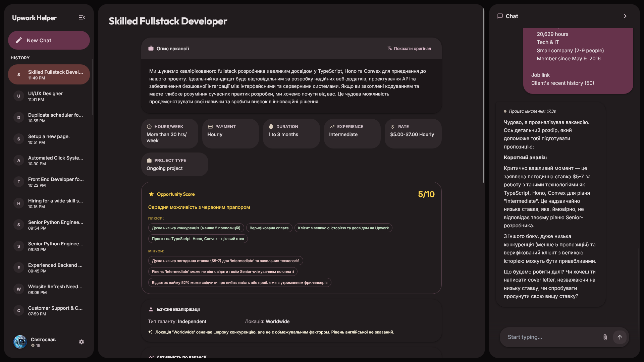
Task: Select chip Проєкт на TypeScript, Hono, Convex
Action: (198, 239)
